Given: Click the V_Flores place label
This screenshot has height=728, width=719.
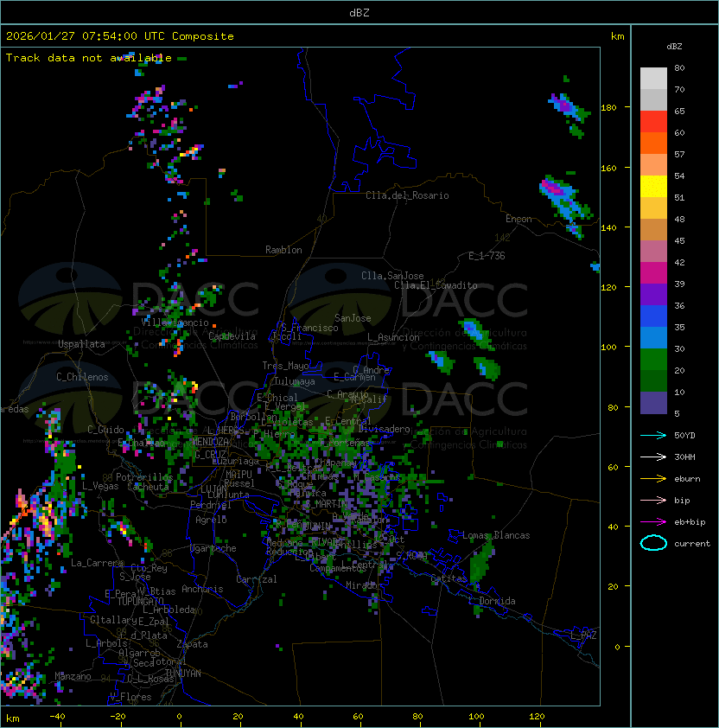Looking at the screenshot, I should [130, 697].
